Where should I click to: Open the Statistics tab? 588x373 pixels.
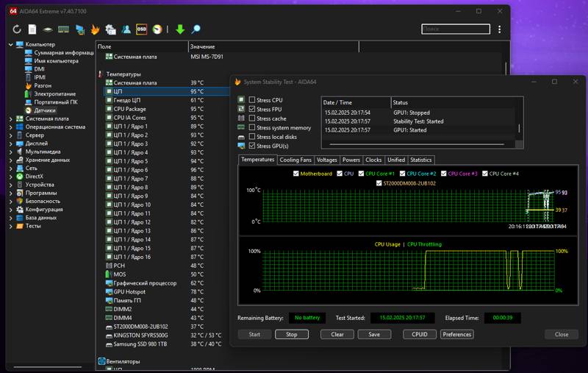point(420,160)
